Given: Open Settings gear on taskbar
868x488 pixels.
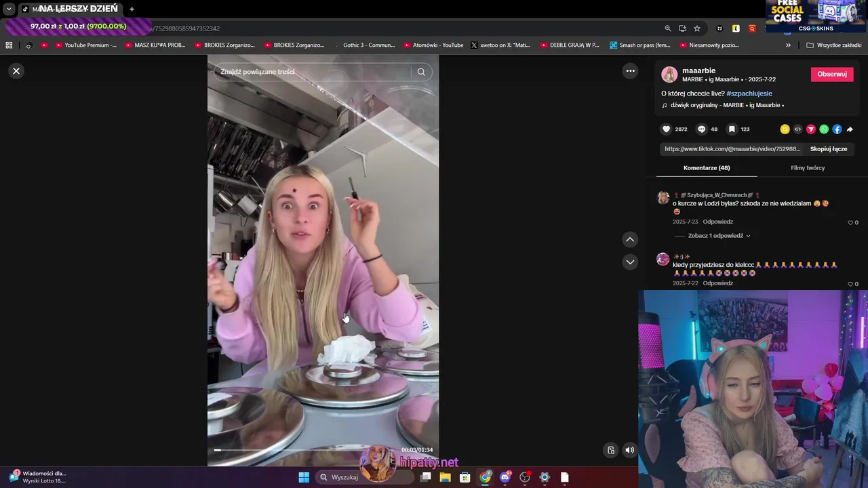Looking at the screenshot, I should (x=545, y=477).
